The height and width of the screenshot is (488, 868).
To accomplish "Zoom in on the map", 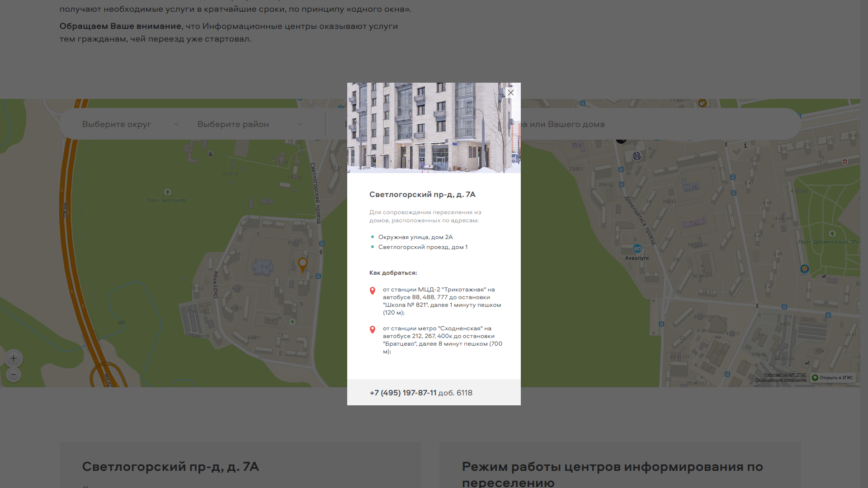I will point(14,358).
